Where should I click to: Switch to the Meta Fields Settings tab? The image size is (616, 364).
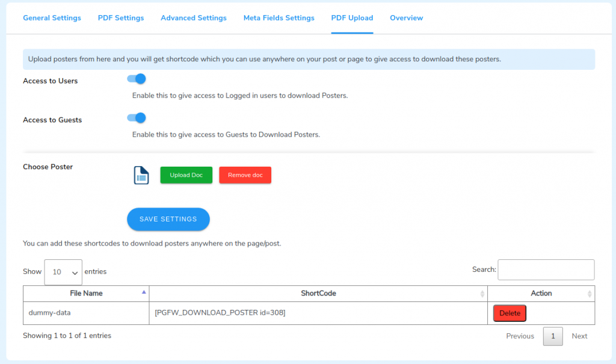click(x=279, y=18)
